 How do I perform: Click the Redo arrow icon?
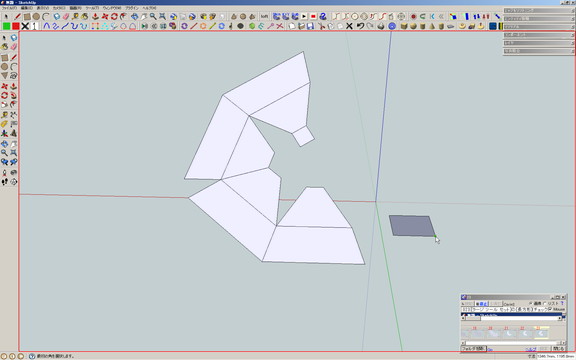click(370, 26)
